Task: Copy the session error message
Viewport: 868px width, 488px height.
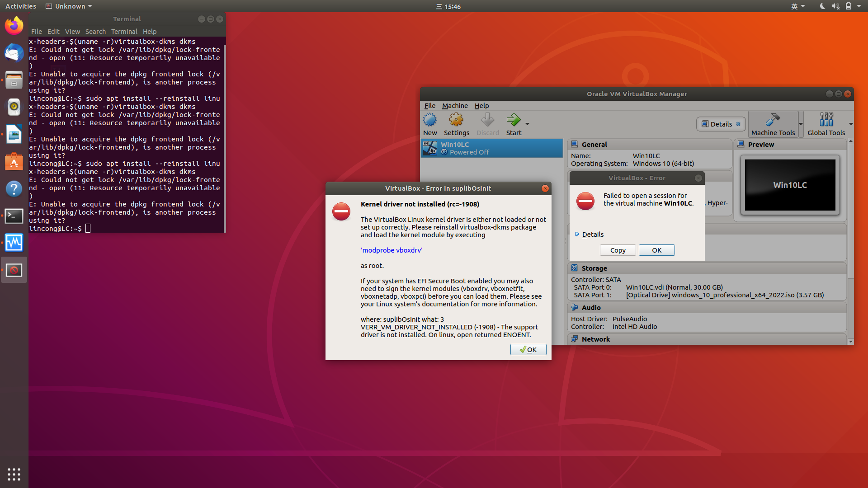Action: tap(618, 250)
